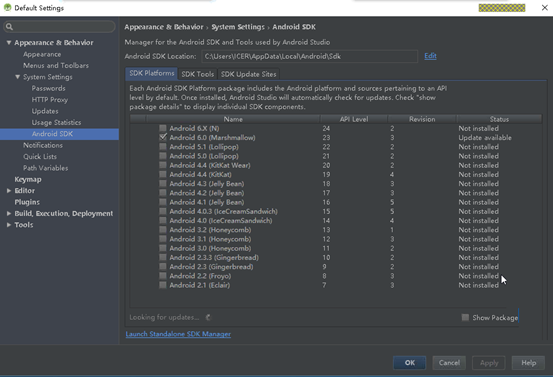Enable the Show Package details checkbox

click(465, 317)
